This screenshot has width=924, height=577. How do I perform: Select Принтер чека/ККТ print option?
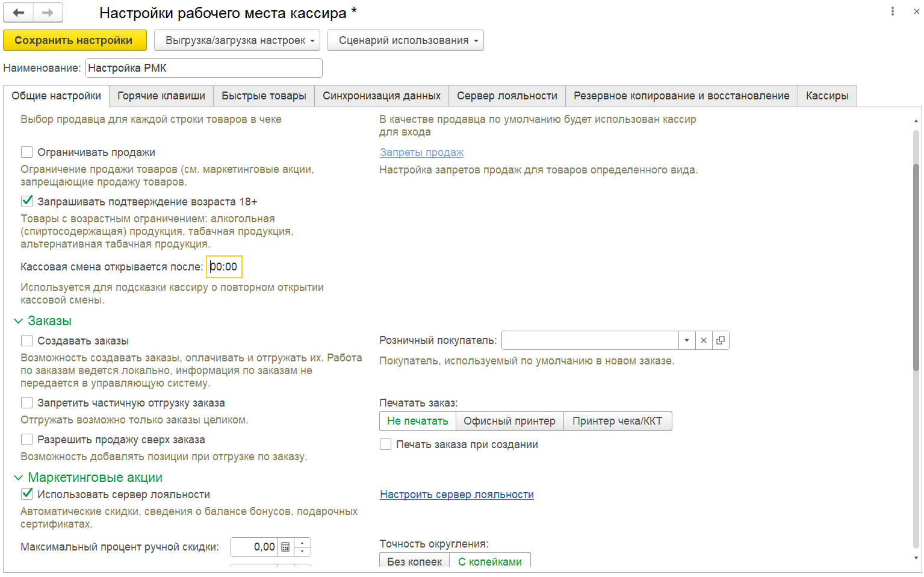[x=618, y=421]
